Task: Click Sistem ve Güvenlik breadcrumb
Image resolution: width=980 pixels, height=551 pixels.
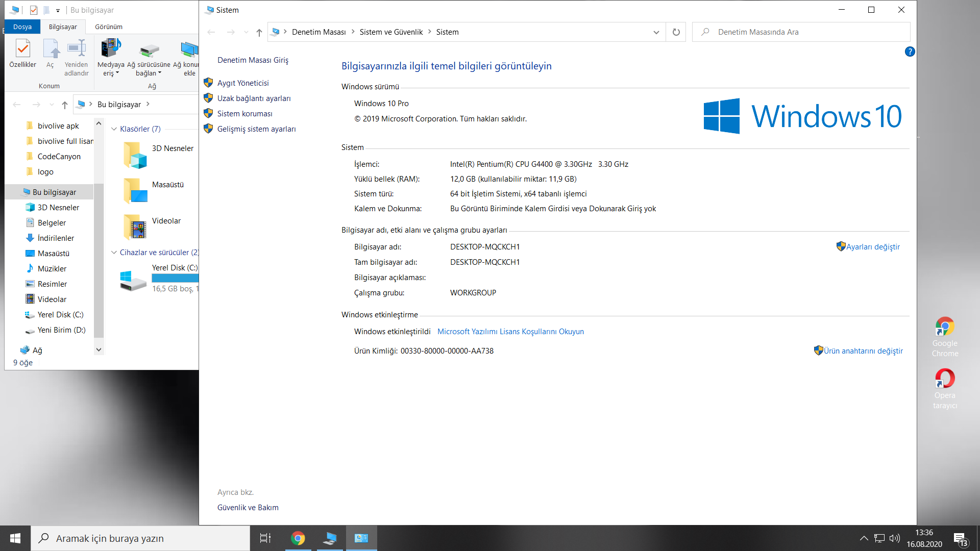Action: [391, 32]
